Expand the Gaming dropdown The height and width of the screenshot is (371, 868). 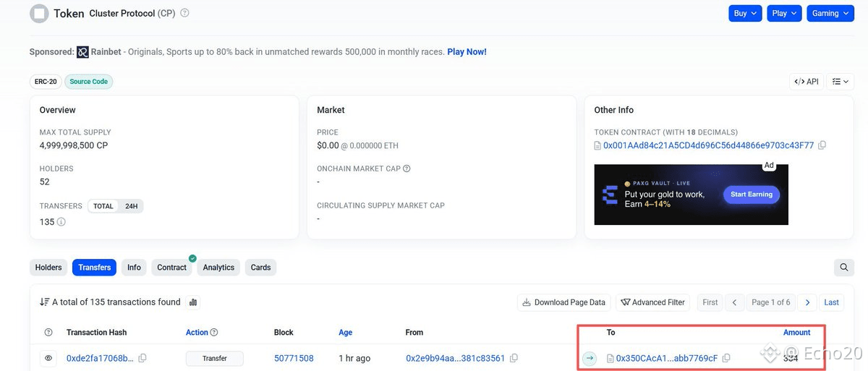(x=830, y=13)
